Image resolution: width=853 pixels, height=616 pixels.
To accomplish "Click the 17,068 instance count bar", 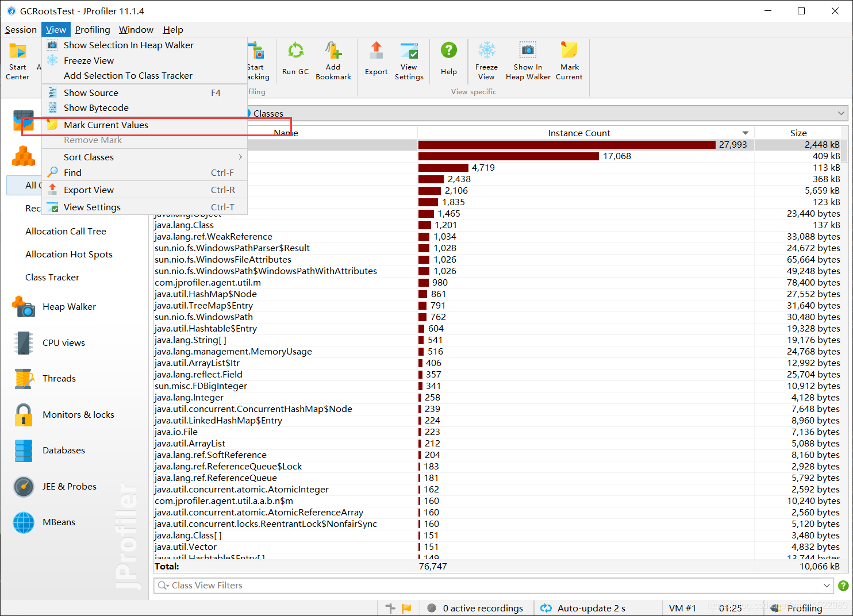I will (509, 156).
